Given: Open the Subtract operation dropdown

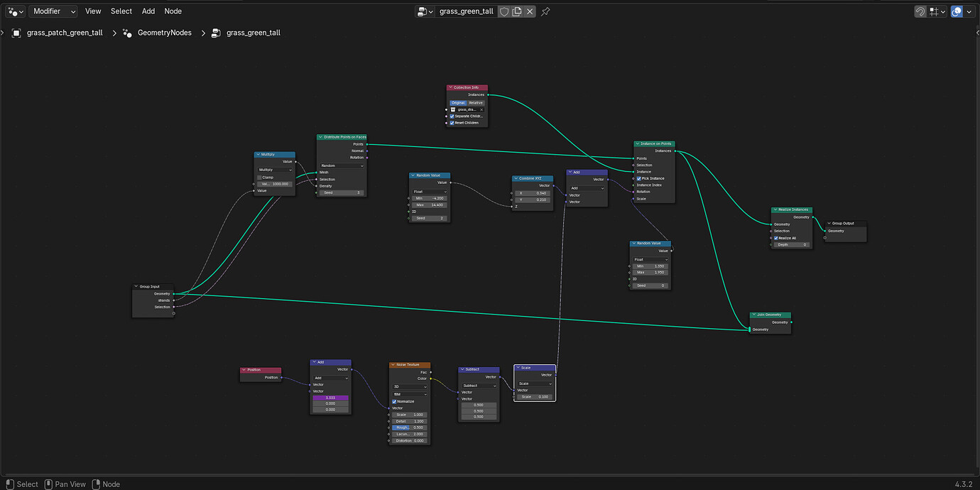Looking at the screenshot, I should click(479, 386).
